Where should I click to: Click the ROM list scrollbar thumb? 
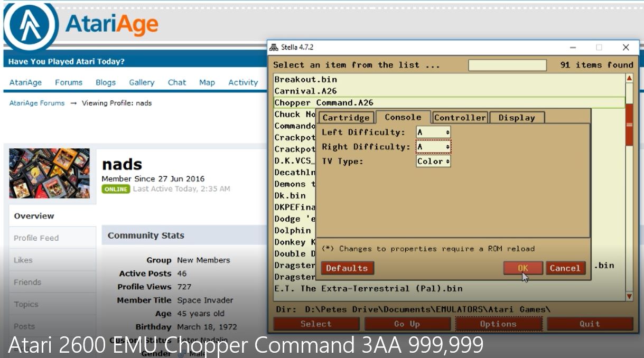click(629, 125)
